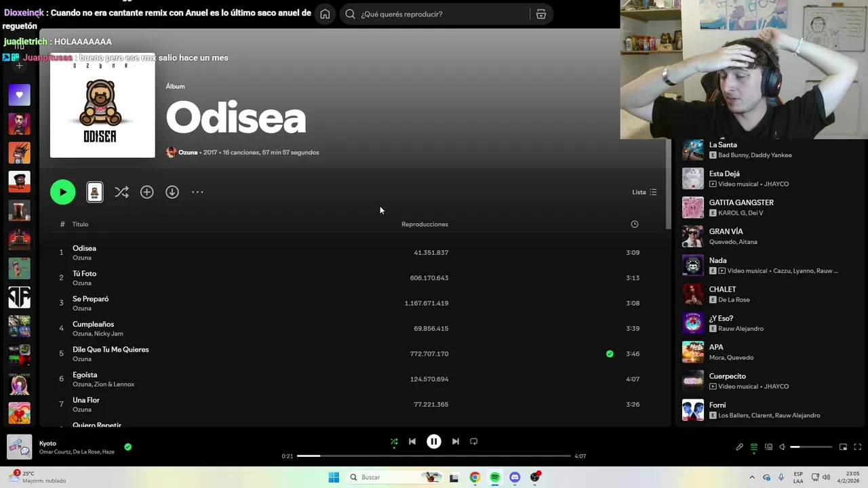Add Odisea album to library

coord(146,192)
